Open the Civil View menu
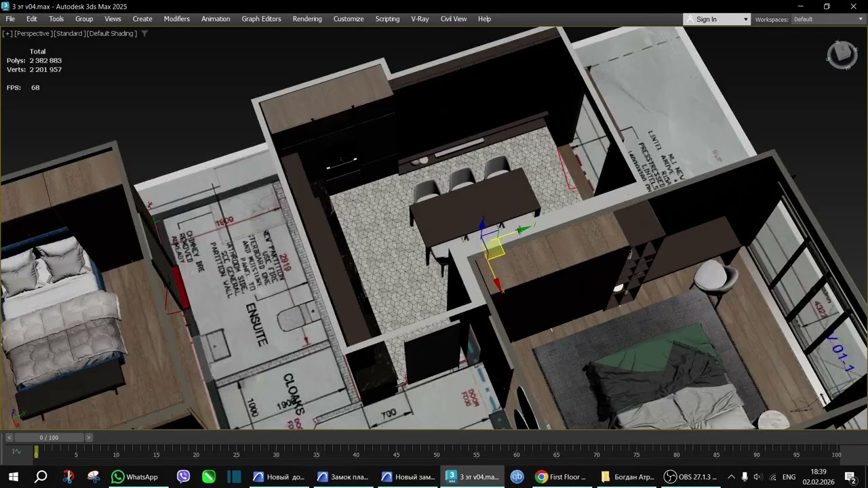Screen dimensions: 868x488 pos(454,19)
